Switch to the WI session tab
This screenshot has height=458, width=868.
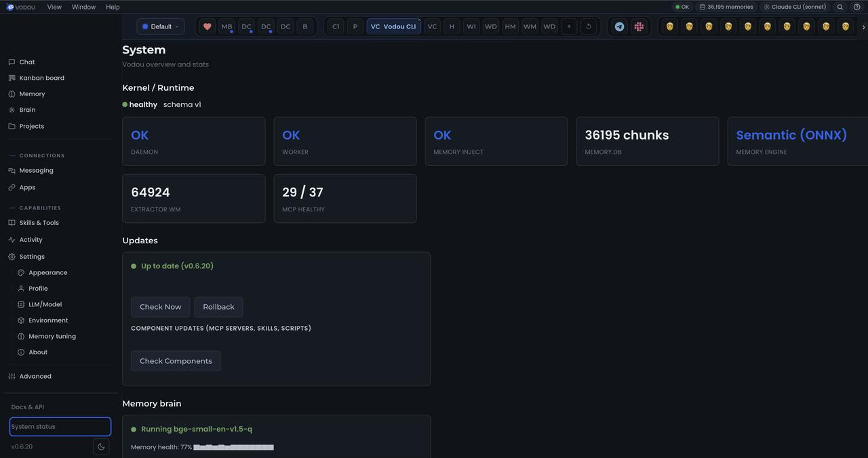(471, 26)
